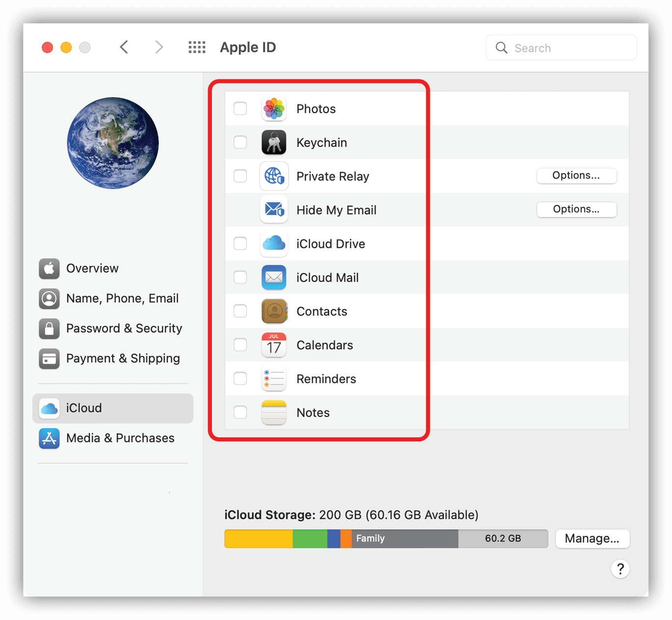Click the Name, Phone, Email person icon

pos(49,298)
